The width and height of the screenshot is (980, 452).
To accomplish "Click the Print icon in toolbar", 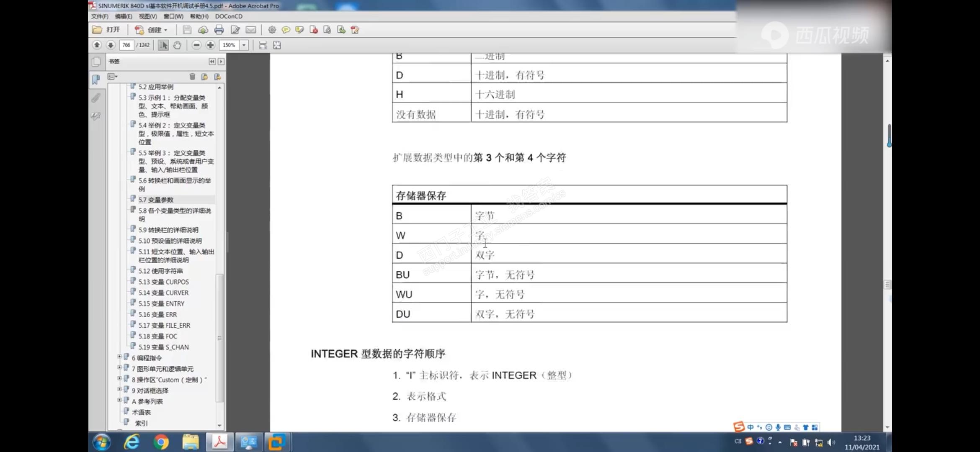I will (219, 30).
